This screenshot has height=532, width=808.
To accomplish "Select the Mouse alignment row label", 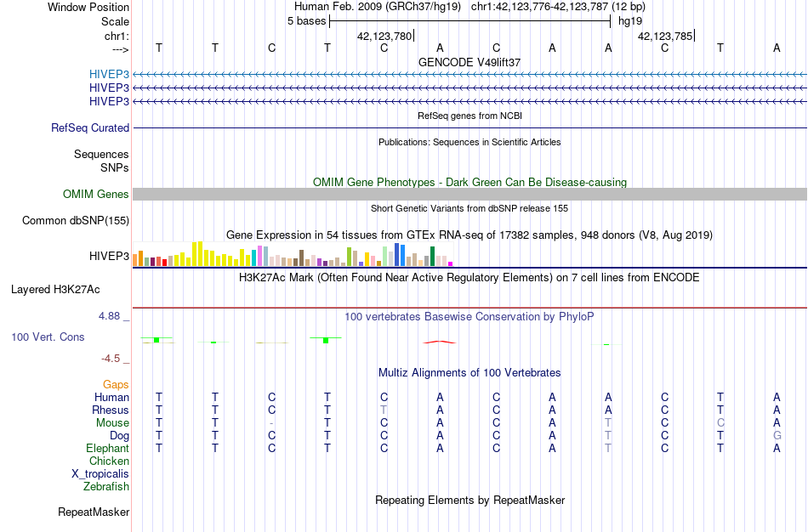I will [112, 423].
